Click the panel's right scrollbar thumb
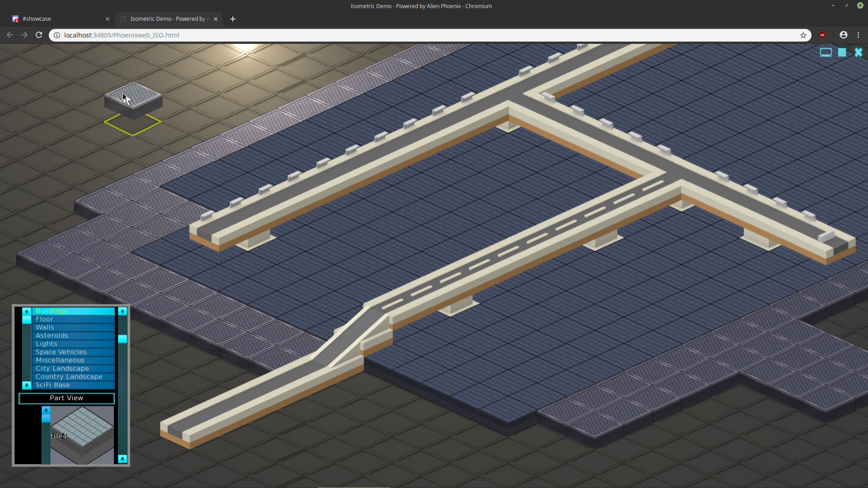The height and width of the screenshot is (488, 868). 122,339
